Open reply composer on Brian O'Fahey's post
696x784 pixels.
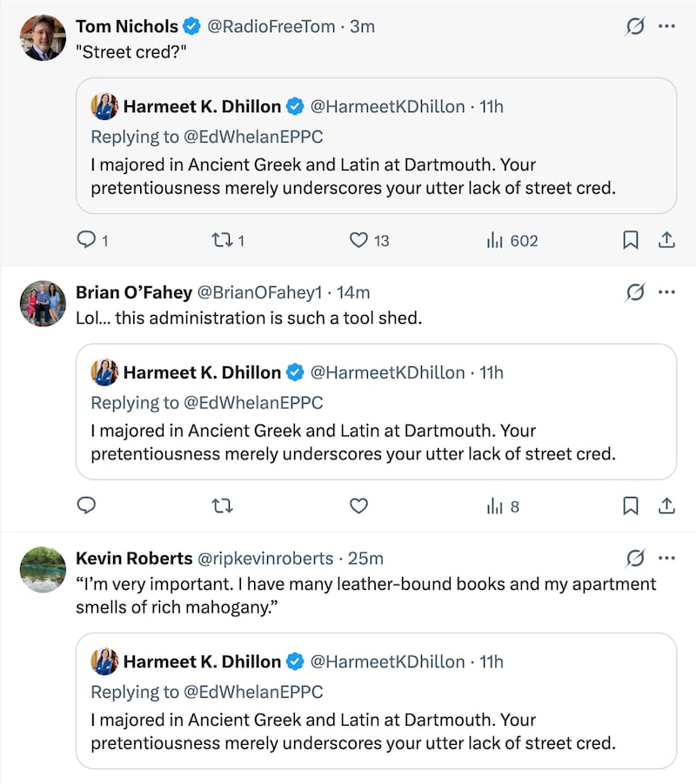point(86,505)
